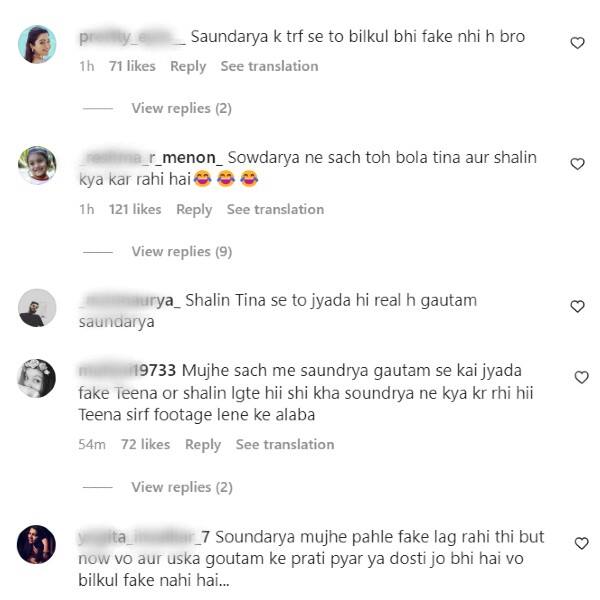This screenshot has width=600, height=600.
Task: Open the last commenter's dark avatar
Action: click(36, 545)
